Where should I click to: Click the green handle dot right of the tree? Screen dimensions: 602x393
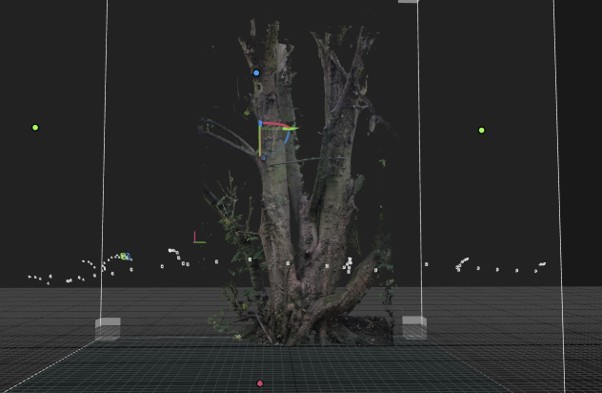[x=481, y=130]
